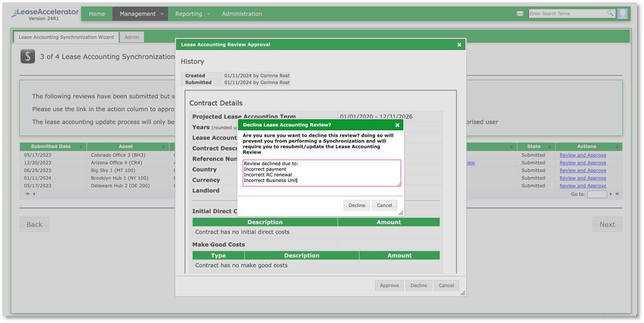Viewport: 644px width, 323px height.
Task: Click Cancel in the approval window footer
Action: [x=446, y=286]
